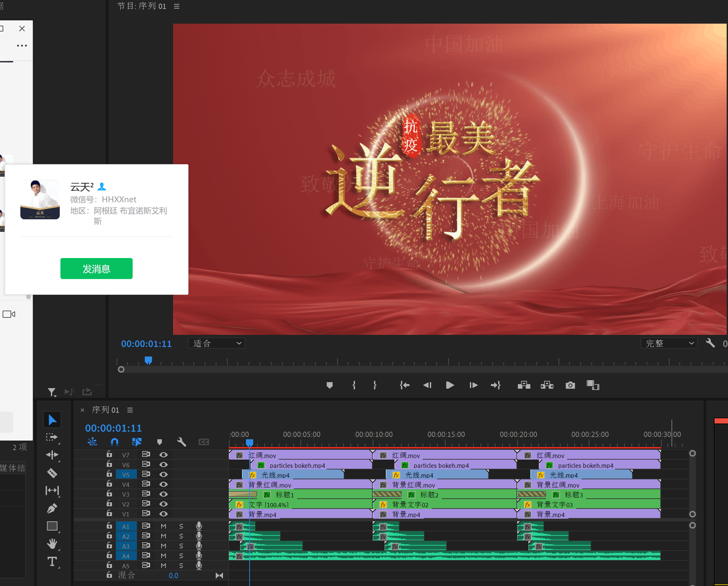Open WeChat three-dots more menu
Screen dimensions: 728x586
click(22, 46)
